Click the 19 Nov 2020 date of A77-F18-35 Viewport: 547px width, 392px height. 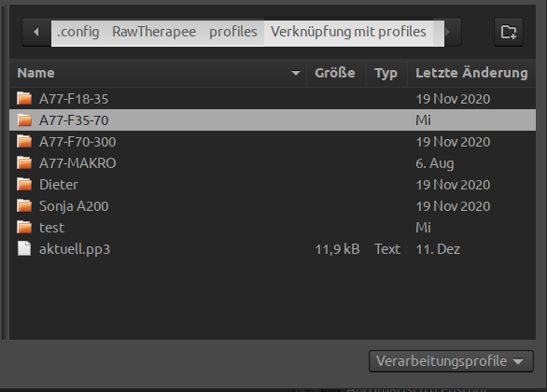453,99
